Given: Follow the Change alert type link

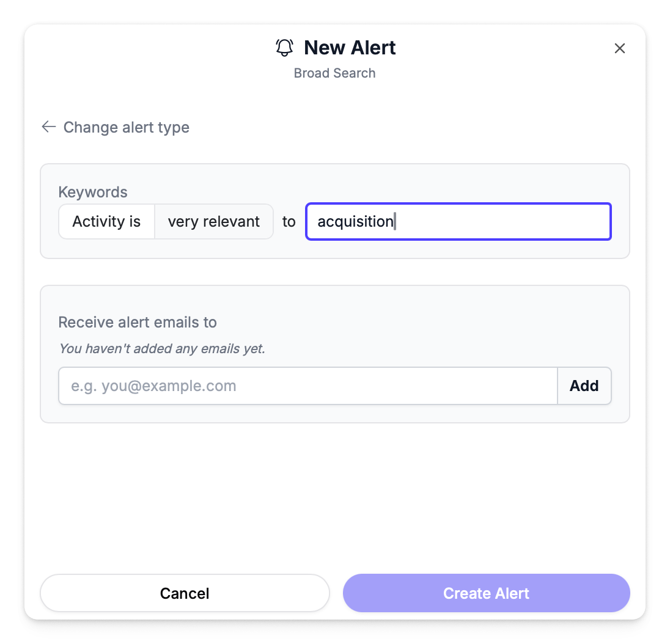Looking at the screenshot, I should point(126,127).
